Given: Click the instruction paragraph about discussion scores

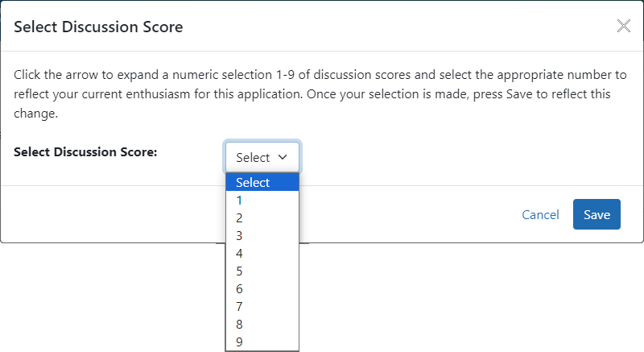Looking at the screenshot, I should 320,94.
